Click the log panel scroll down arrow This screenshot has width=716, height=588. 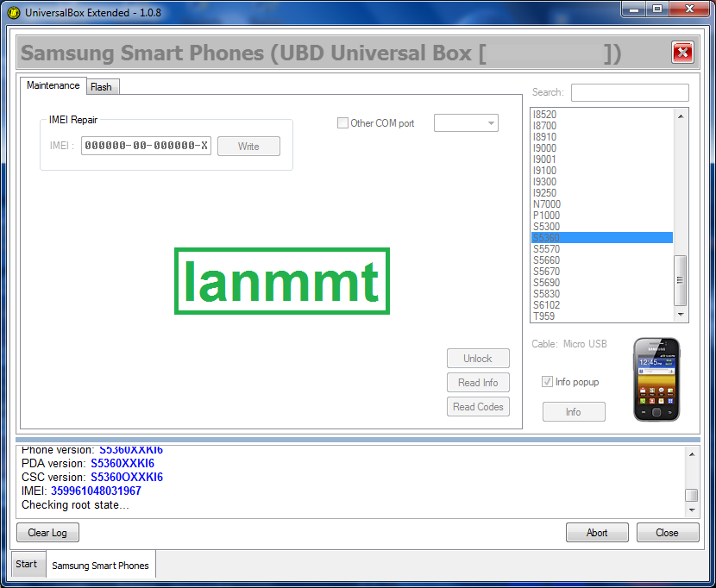692,510
